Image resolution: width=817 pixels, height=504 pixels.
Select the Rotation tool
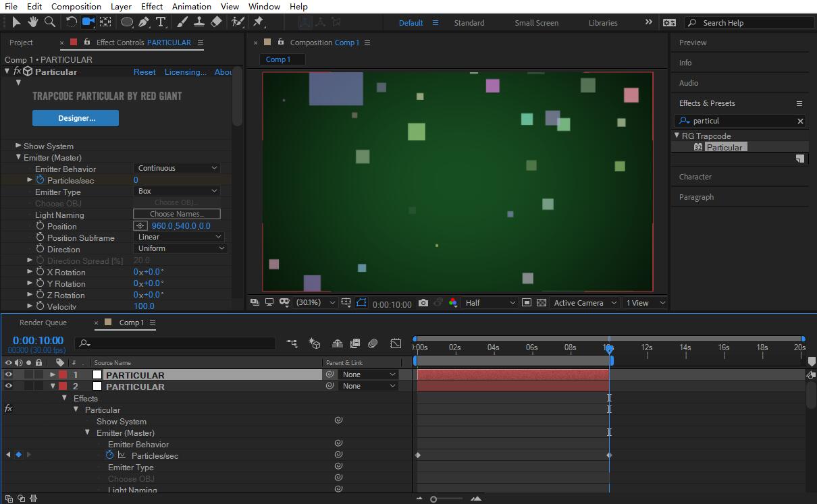71,22
